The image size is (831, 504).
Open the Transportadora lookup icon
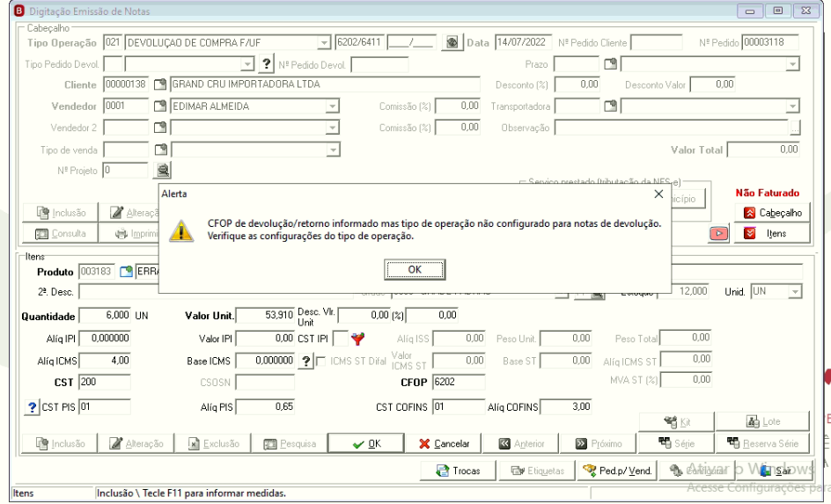pyautogui.click(x=611, y=106)
